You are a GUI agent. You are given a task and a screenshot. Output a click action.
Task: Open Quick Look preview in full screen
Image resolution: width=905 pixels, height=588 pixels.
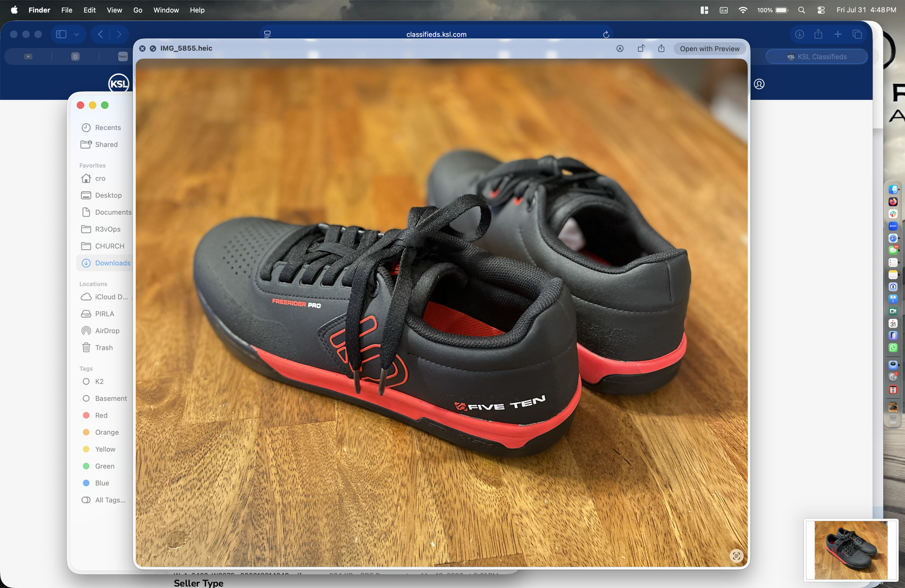(x=153, y=49)
